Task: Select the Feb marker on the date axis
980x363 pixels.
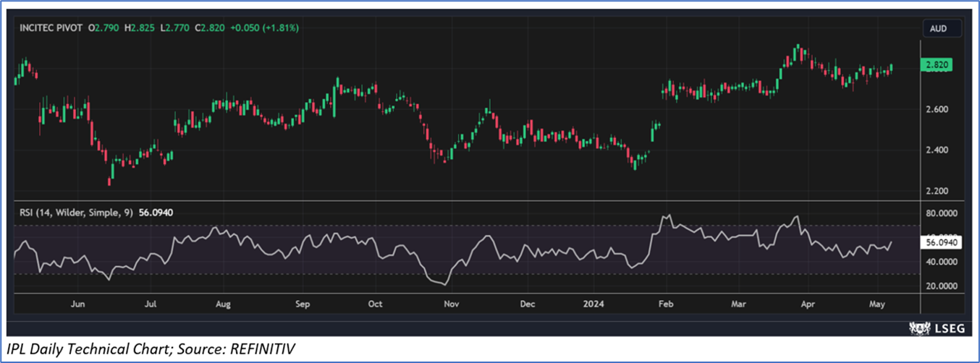Action: pos(665,304)
